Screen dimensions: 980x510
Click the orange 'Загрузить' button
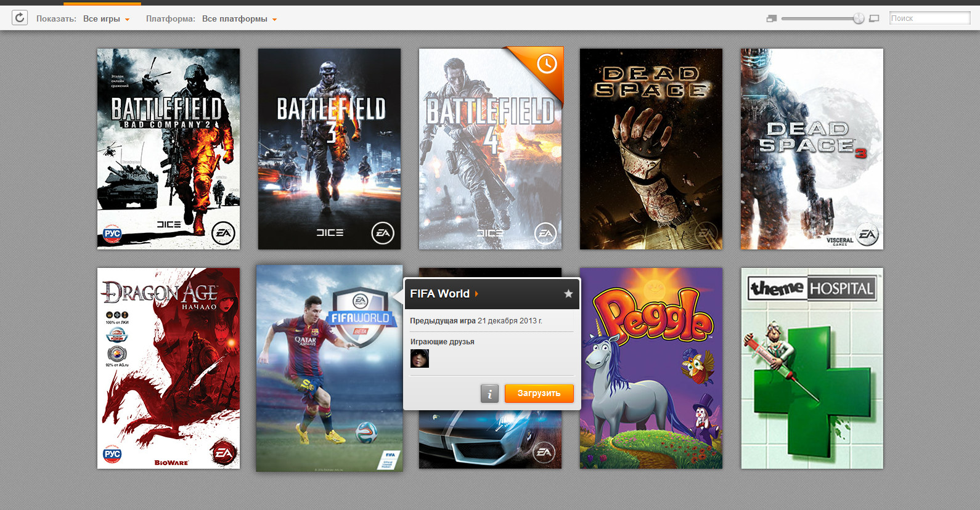click(x=539, y=393)
